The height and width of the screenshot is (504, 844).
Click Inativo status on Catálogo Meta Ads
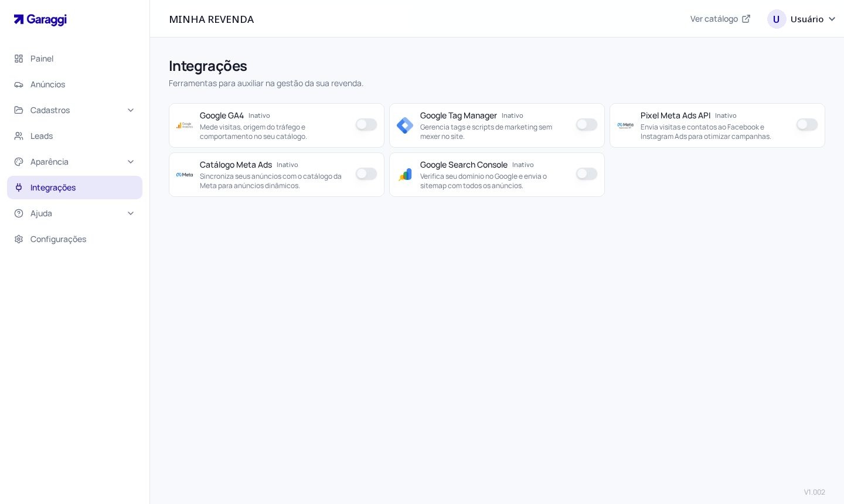coord(287,165)
